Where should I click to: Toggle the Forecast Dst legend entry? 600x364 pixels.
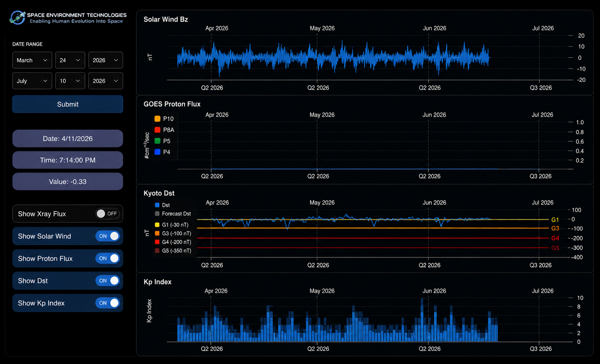[x=173, y=214]
